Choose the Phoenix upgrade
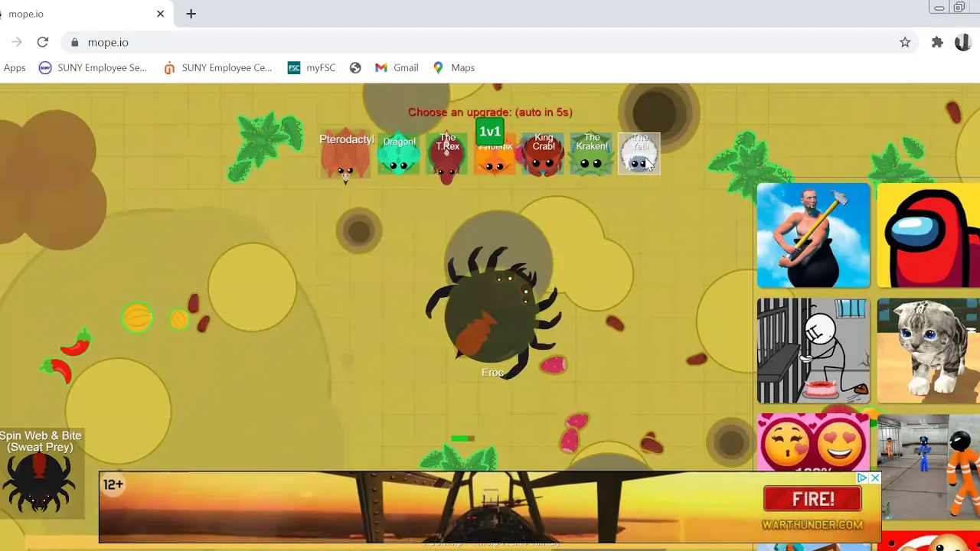980x551 pixels. (495, 158)
